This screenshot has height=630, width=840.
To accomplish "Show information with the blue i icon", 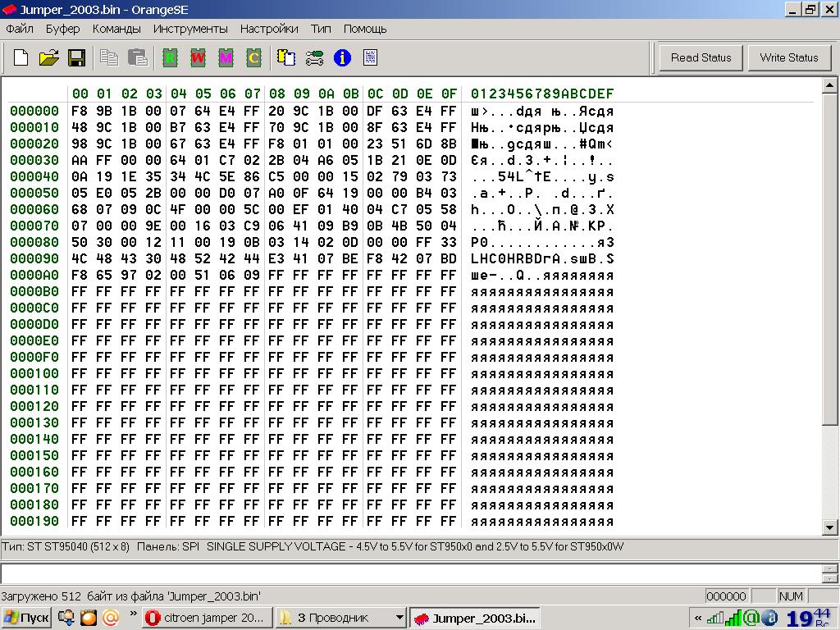I will point(342,57).
